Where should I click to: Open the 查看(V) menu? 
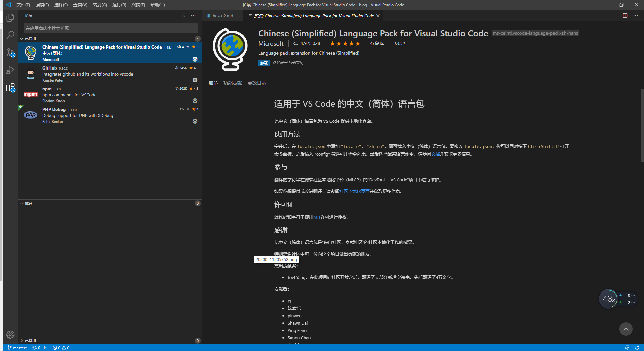(80, 5)
